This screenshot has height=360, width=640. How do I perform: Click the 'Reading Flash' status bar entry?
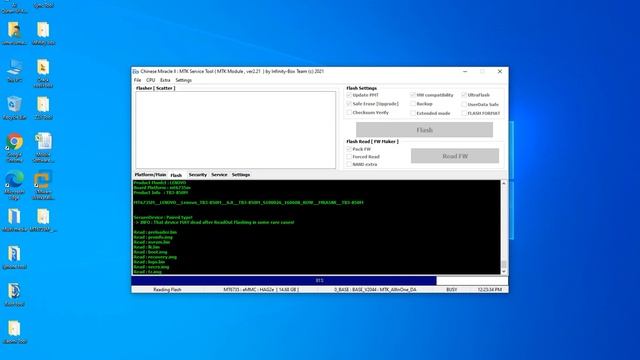167,290
